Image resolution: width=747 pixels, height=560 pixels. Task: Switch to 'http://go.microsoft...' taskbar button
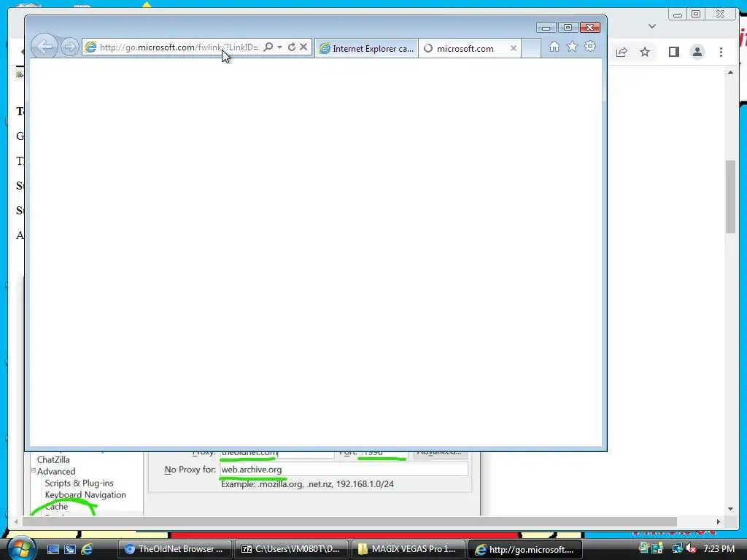point(525,549)
